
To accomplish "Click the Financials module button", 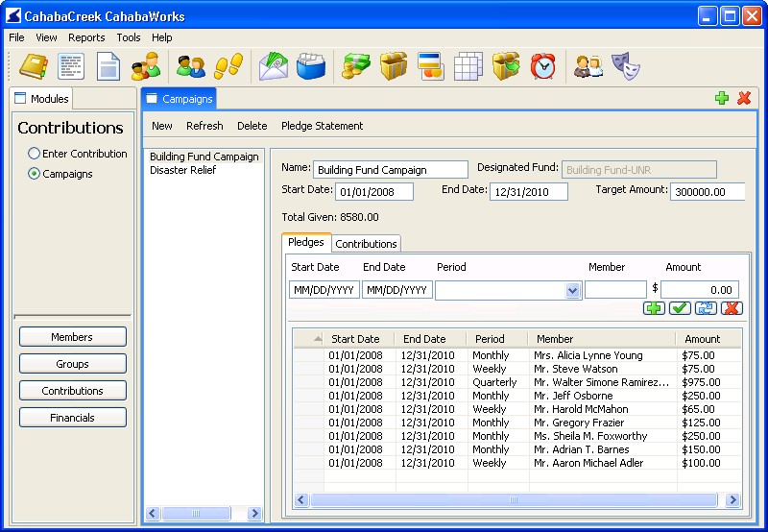I will tap(73, 418).
